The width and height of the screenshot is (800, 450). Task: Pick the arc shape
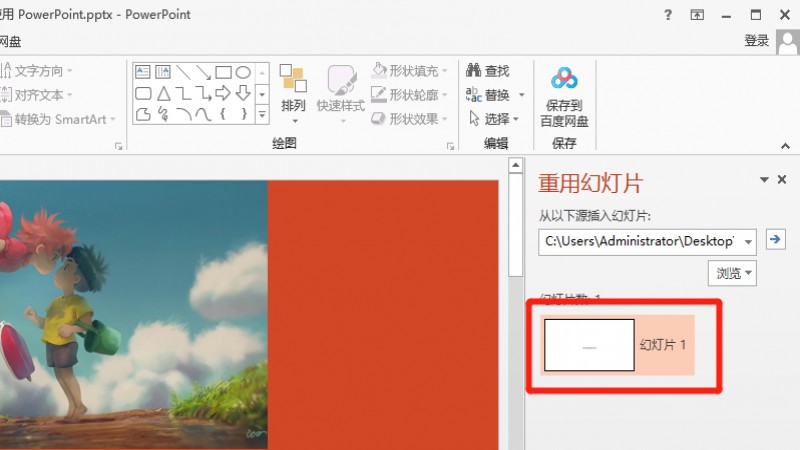pos(183,114)
